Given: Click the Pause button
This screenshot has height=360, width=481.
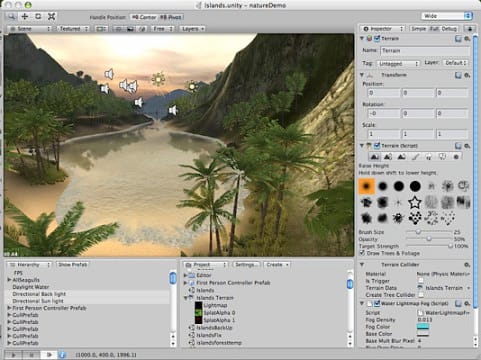Looking at the screenshot, I should [32, 355].
